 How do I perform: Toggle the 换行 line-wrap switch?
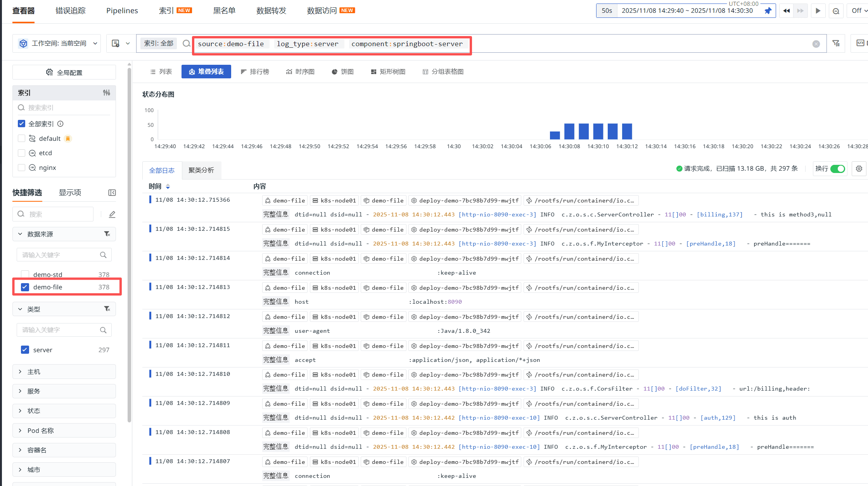(837, 169)
